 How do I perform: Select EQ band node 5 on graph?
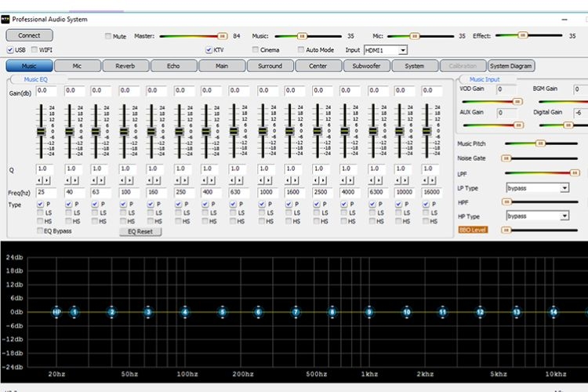[222, 312]
